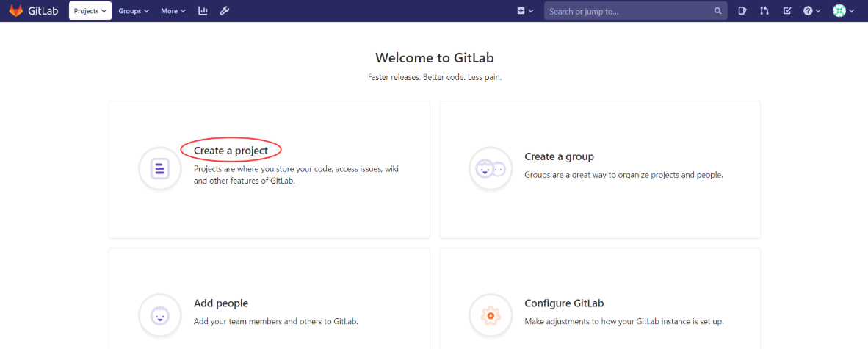The width and height of the screenshot is (868, 349).
Task: Click 'Add your team members and others' text
Action: click(x=276, y=321)
